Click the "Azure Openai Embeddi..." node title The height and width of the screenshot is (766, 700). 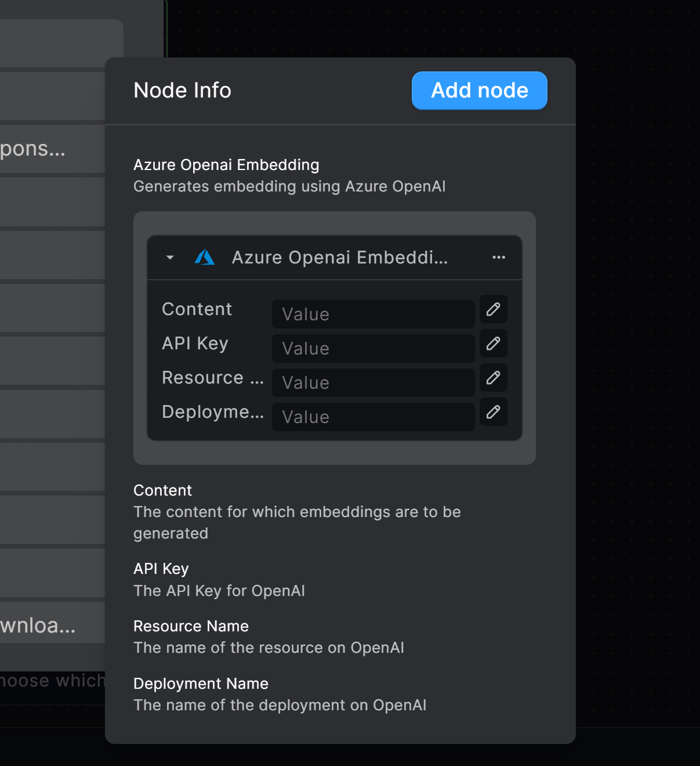(x=339, y=257)
